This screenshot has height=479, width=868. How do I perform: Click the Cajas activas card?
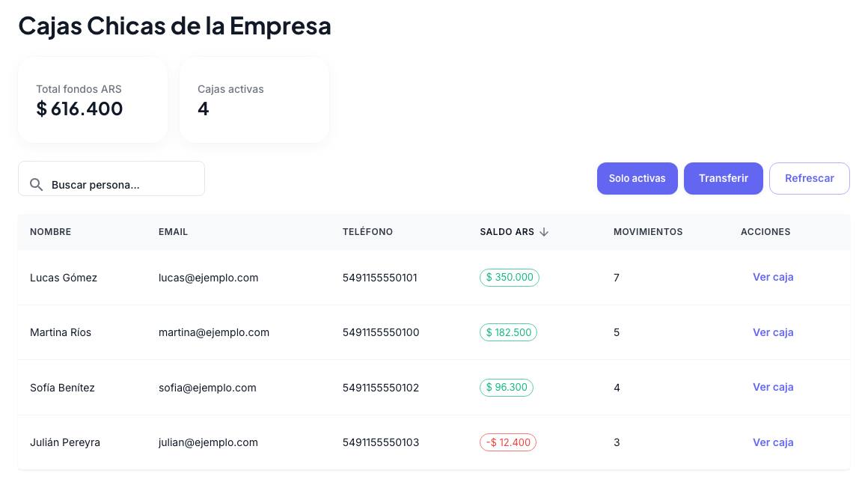(x=254, y=100)
